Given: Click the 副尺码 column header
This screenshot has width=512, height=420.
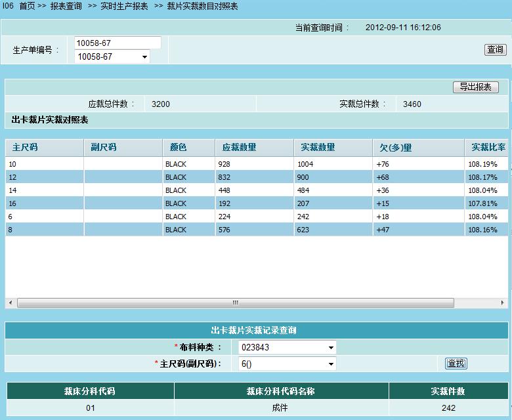Looking at the screenshot, I should (x=104, y=148).
